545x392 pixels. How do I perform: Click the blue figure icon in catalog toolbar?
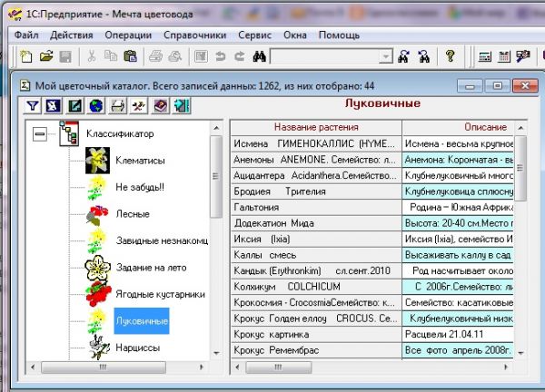tap(54, 105)
